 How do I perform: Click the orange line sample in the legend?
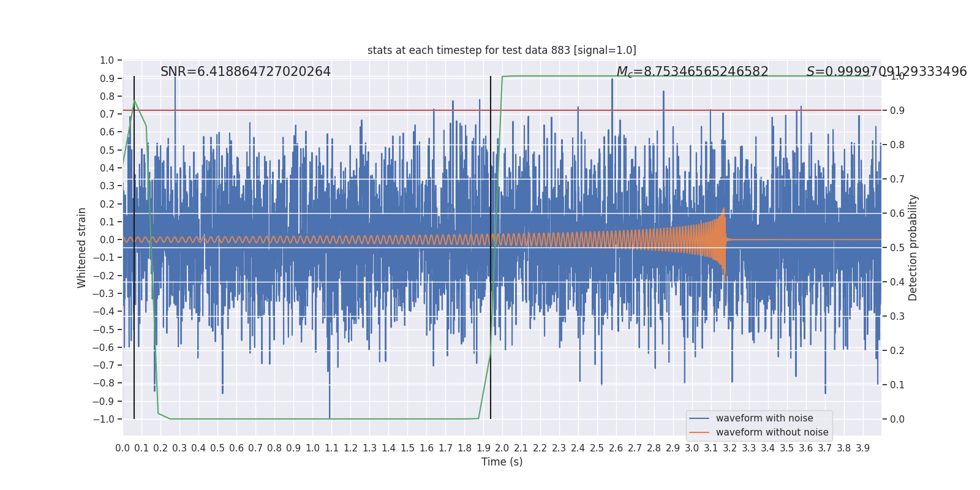(699, 432)
